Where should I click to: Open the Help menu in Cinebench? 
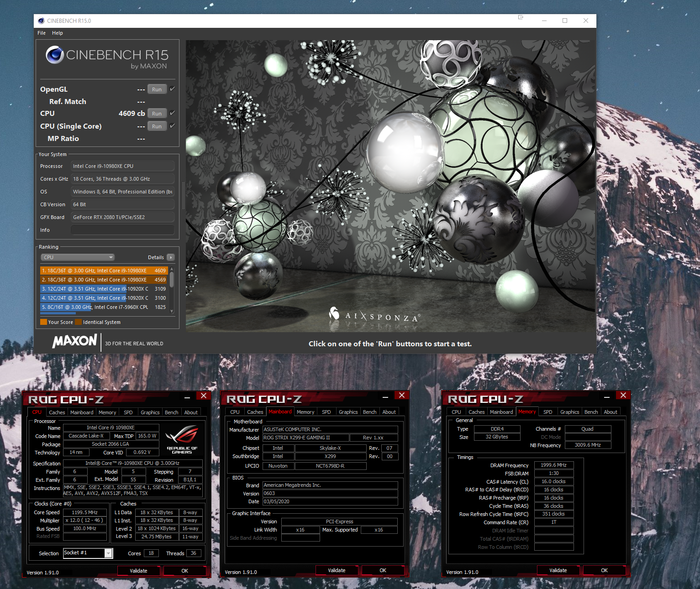pyautogui.click(x=58, y=33)
